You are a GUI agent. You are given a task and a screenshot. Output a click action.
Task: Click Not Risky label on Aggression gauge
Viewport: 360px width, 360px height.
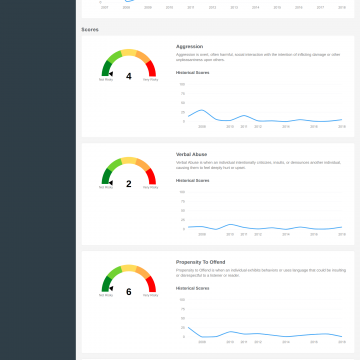point(106,80)
